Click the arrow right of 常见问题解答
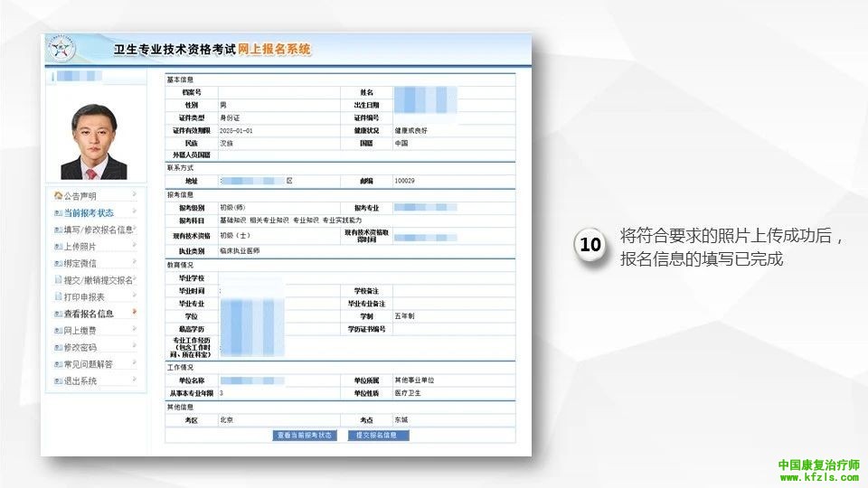The height and width of the screenshot is (488, 868). click(x=134, y=363)
